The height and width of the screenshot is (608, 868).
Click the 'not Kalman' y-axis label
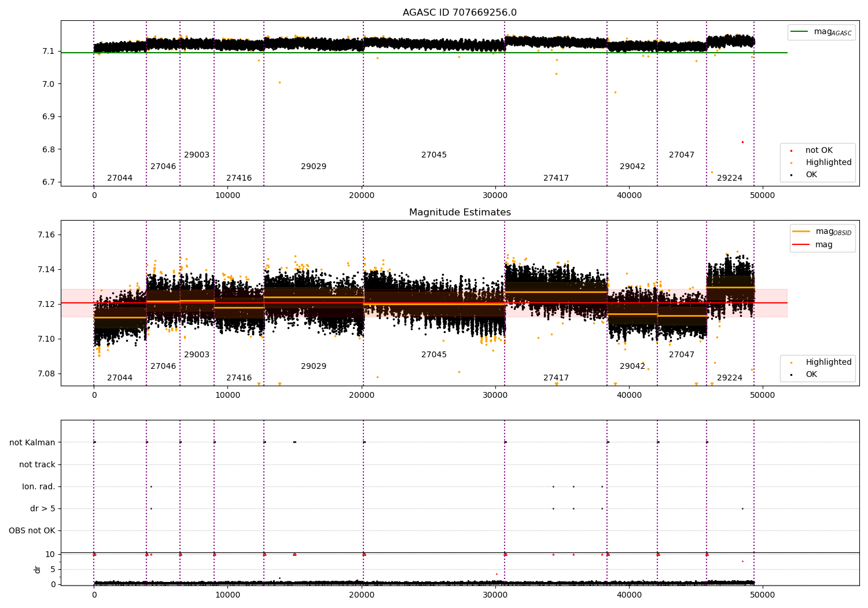click(x=32, y=443)
